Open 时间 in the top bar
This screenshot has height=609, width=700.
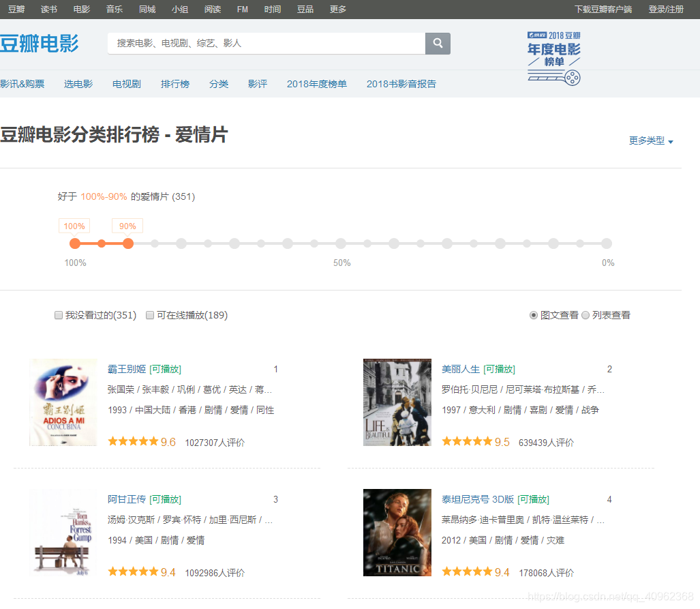273,10
